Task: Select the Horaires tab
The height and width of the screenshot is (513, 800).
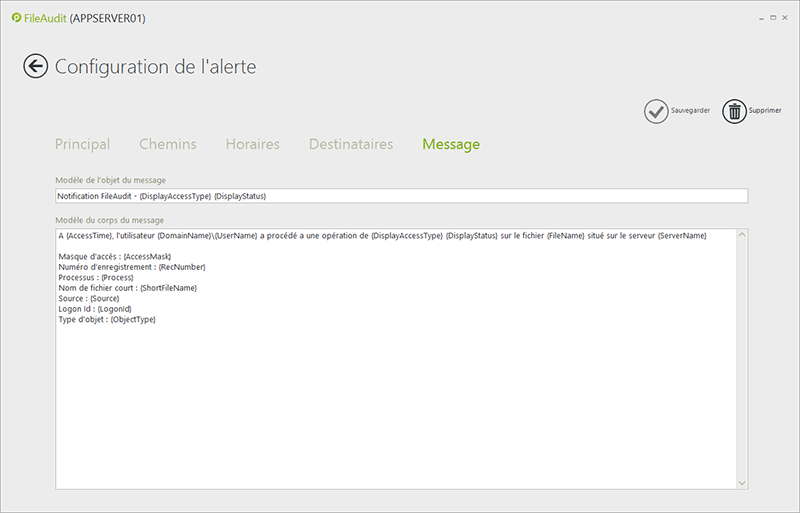Action: tap(252, 144)
